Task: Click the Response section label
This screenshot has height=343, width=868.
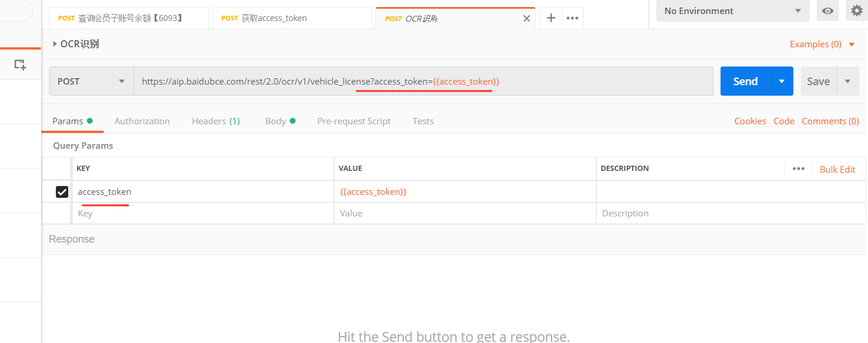Action: (x=72, y=239)
